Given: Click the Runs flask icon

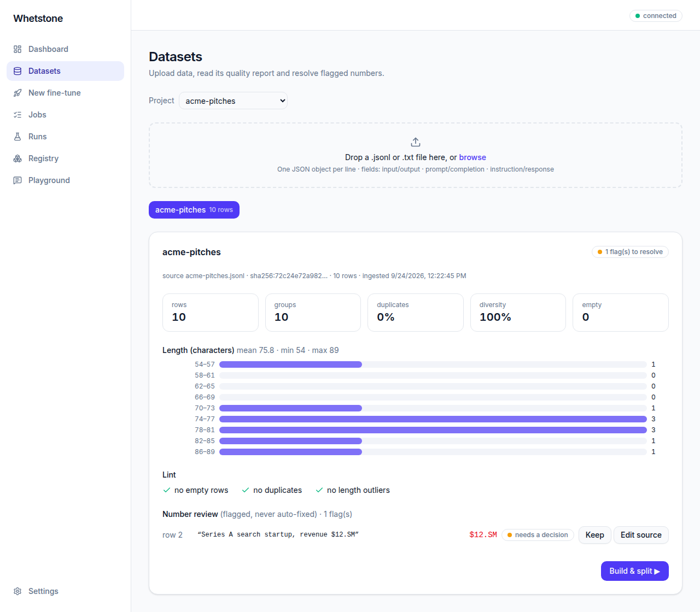Looking at the screenshot, I should tap(17, 137).
